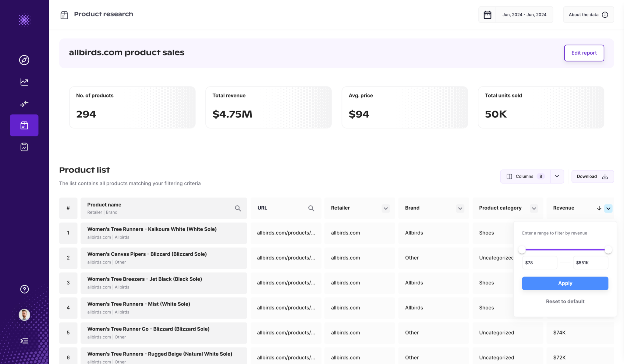The height and width of the screenshot is (364, 624).
Task: Click the minimum revenue $78 field
Action: (x=539, y=263)
